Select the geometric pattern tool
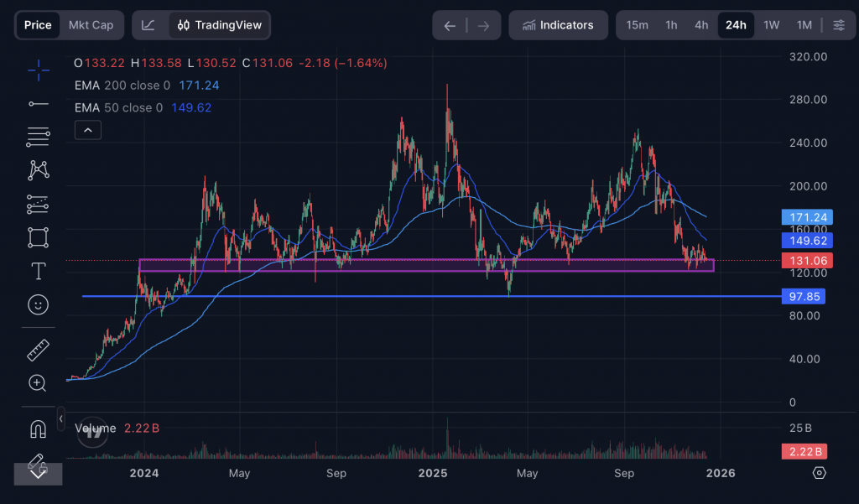Screen dimensions: 859x504 point(38,170)
